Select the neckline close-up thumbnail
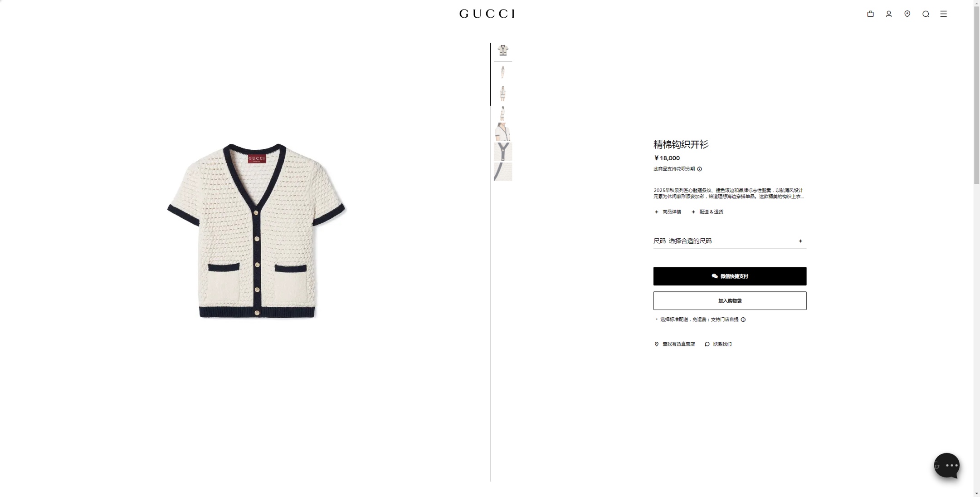 pyautogui.click(x=503, y=152)
